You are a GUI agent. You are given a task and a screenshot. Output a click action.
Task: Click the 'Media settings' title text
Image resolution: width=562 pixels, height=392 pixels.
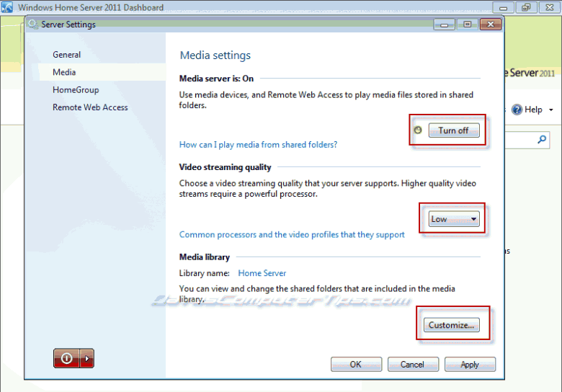(x=215, y=55)
